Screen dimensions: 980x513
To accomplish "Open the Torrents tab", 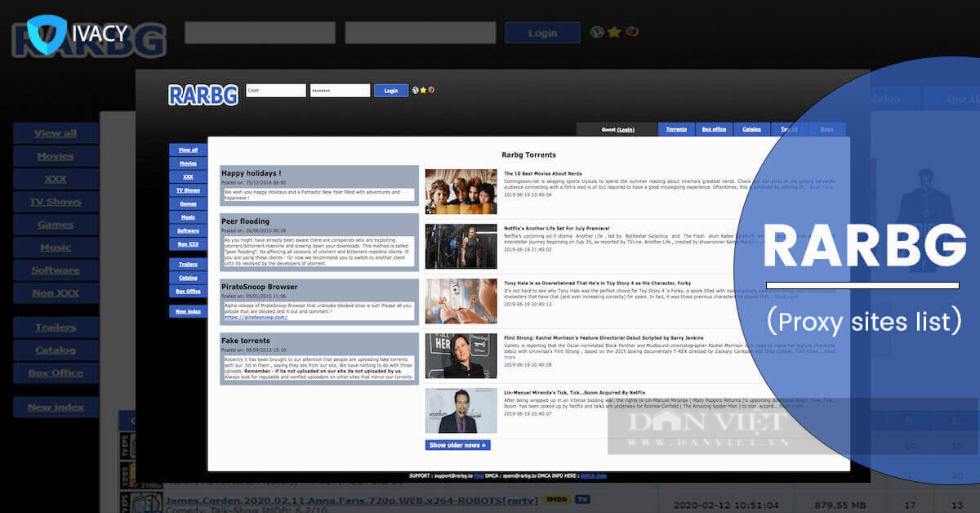I will tap(676, 129).
